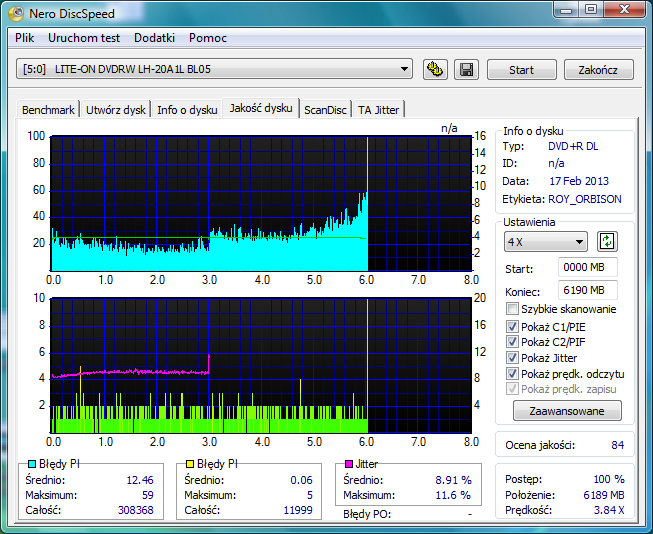Toggle Pokaż prędk. odczytu checkbox
653x534 pixels.
(512, 373)
